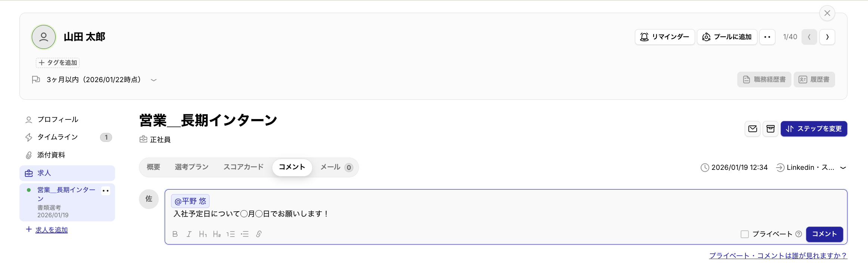The width and height of the screenshot is (868, 274).
Task: Expand the 3ヶ月以内 status dropdown
Action: (x=154, y=80)
